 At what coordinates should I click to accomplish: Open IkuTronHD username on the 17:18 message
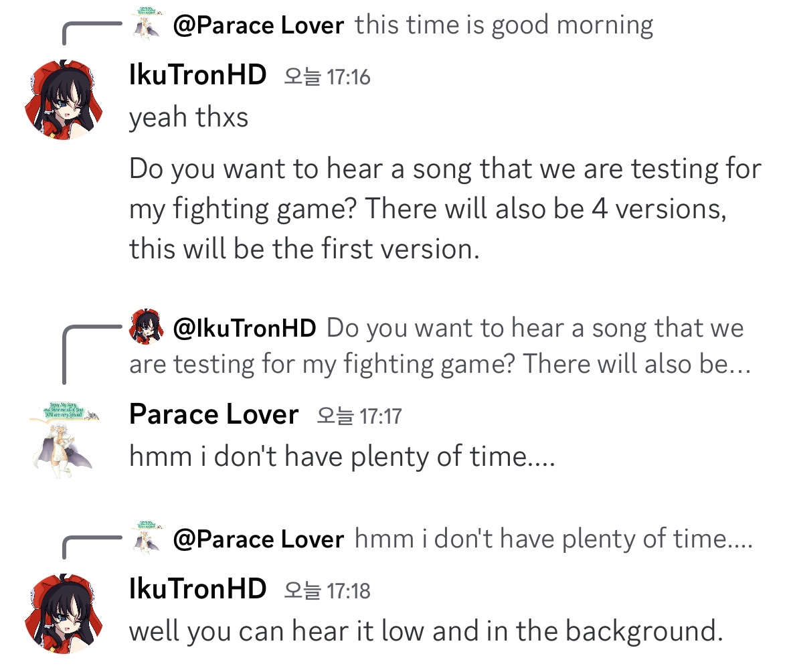[198, 589]
